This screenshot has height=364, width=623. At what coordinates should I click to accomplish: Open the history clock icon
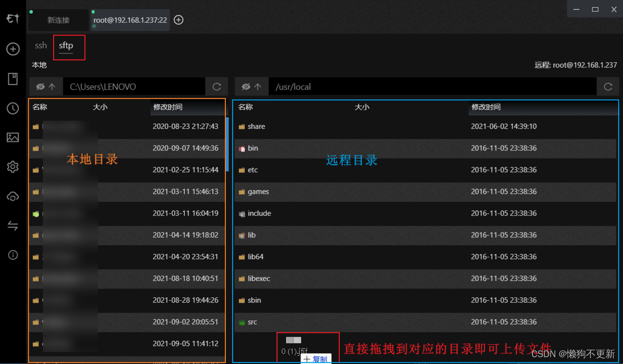point(13,109)
